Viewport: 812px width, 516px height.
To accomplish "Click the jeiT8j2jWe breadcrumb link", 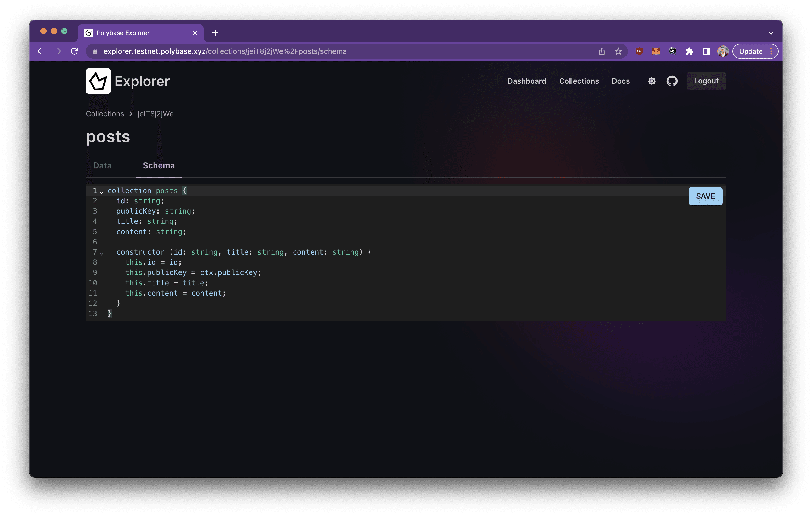I will (155, 114).
